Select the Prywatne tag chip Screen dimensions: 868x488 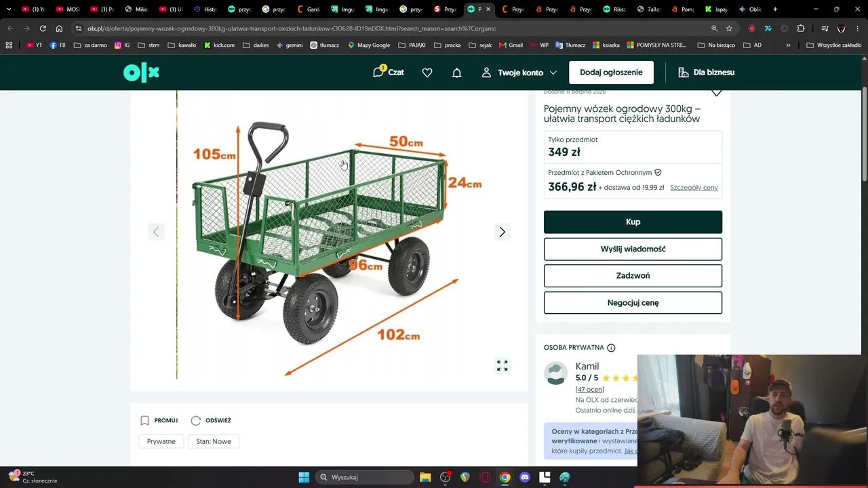pos(161,441)
